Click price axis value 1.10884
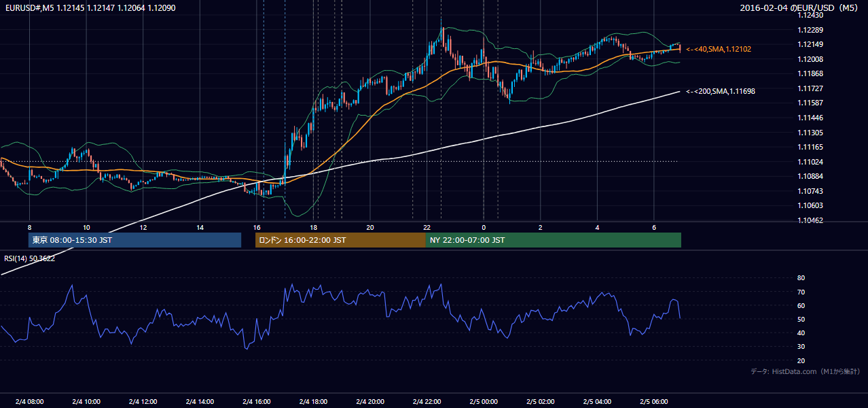The width and height of the screenshot is (868, 408). pos(810,177)
